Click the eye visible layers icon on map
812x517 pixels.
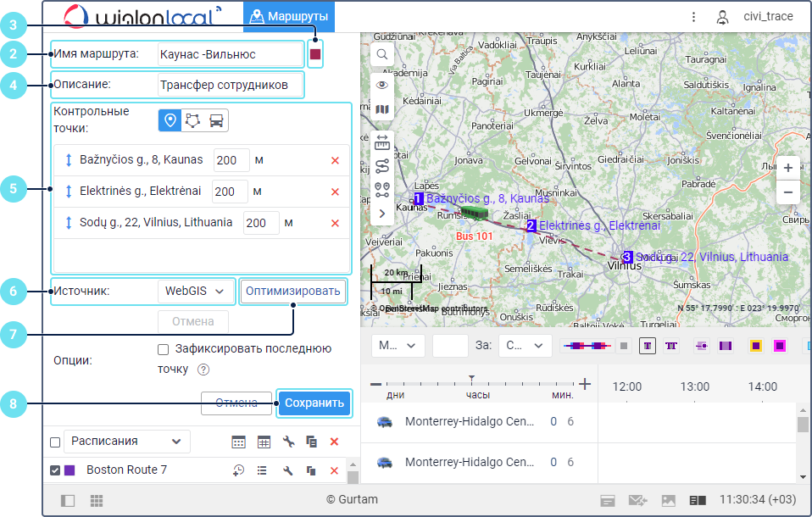382,85
